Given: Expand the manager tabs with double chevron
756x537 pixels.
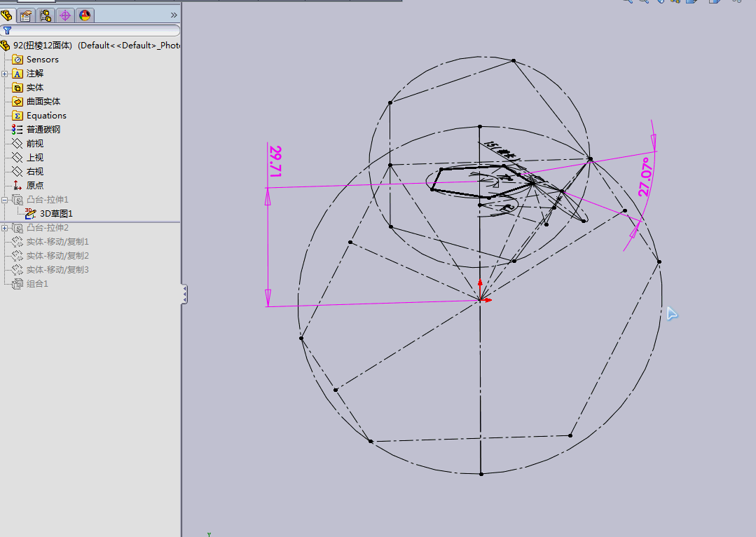Looking at the screenshot, I should click(x=174, y=15).
